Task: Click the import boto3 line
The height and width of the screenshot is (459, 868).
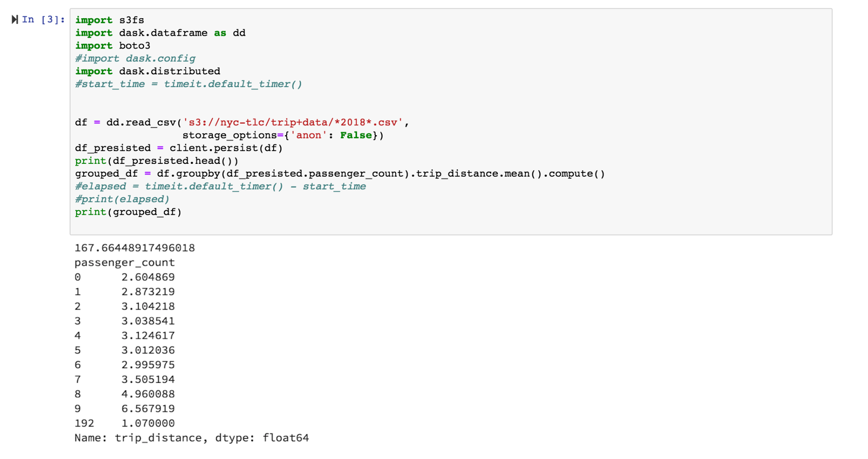Action: coord(113,46)
